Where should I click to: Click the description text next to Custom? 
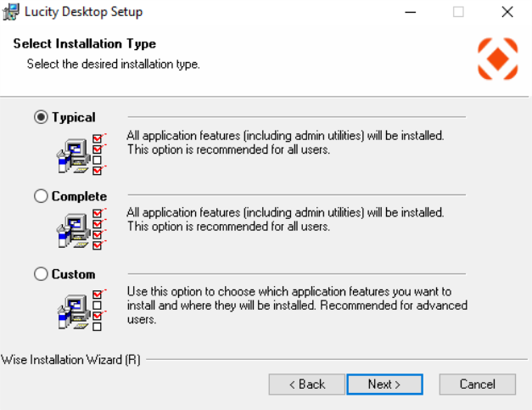coord(296,306)
